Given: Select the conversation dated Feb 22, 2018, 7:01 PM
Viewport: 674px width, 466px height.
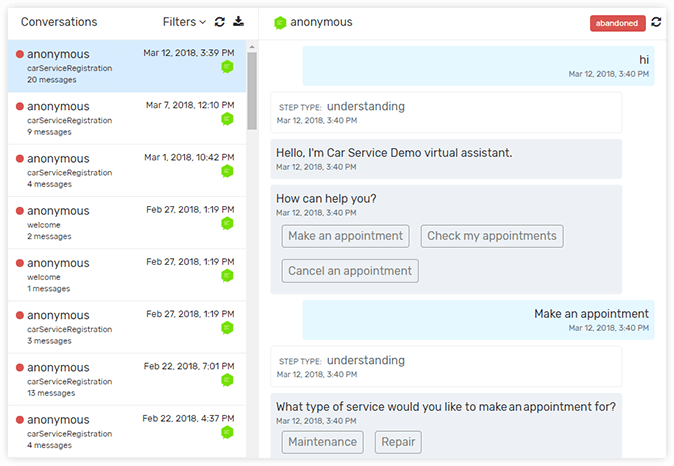Looking at the screenshot, I should [127, 380].
